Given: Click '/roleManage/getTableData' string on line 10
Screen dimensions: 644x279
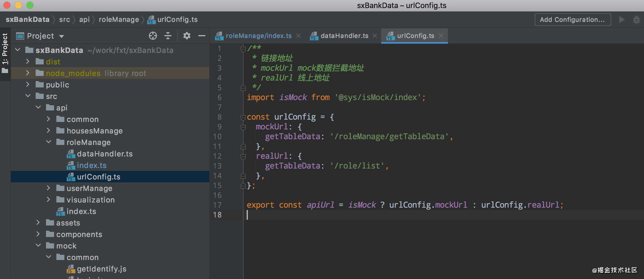Looking at the screenshot, I should pyautogui.click(x=389, y=137).
